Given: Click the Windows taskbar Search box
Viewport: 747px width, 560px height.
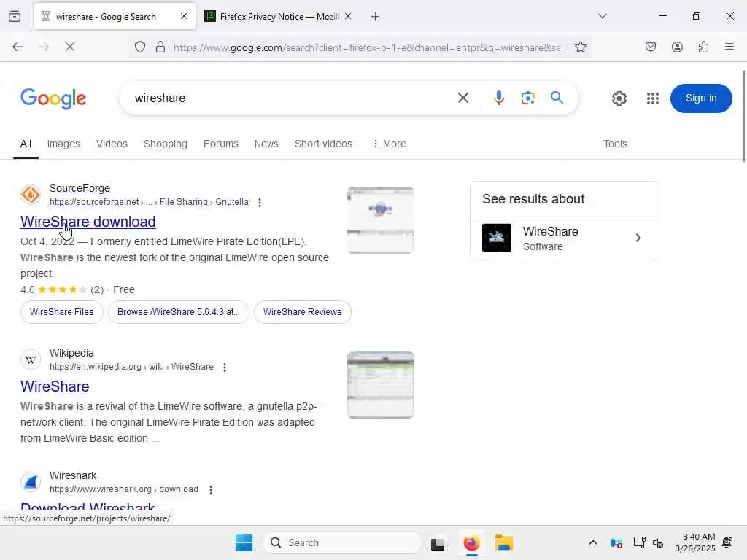Looking at the screenshot, I should point(342,542).
